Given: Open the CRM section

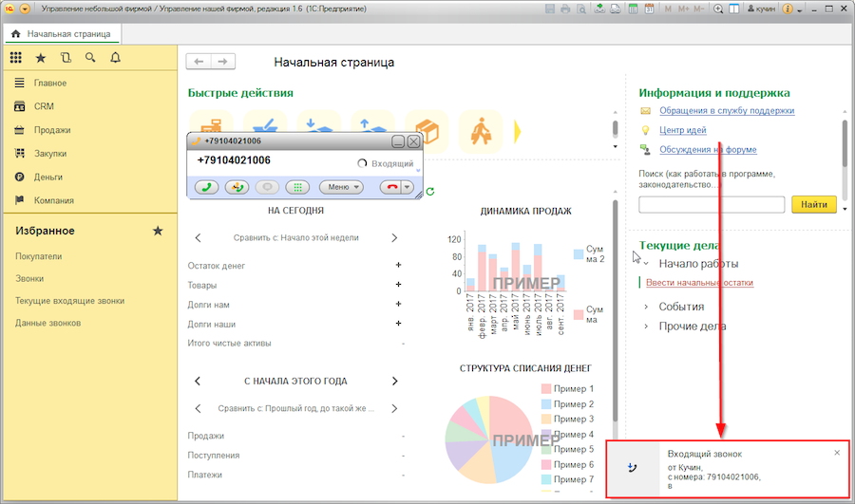Looking at the screenshot, I should tap(44, 106).
